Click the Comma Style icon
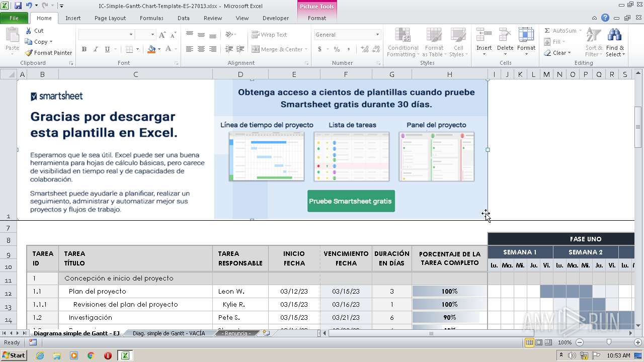The image size is (644, 362). coord(348,49)
